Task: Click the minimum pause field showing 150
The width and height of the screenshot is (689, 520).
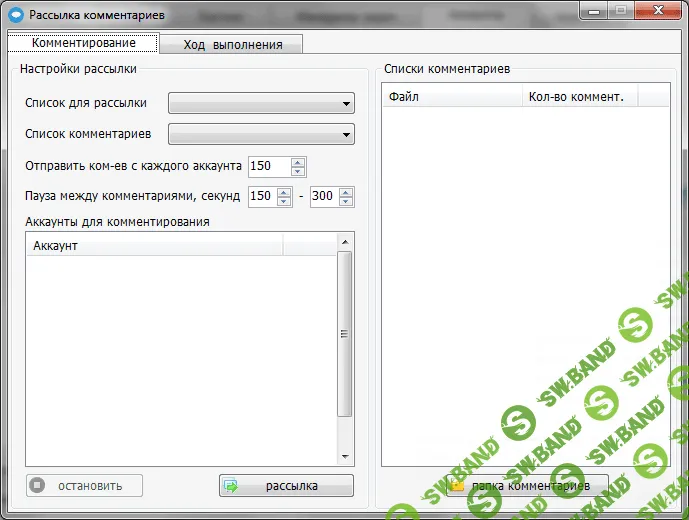Action: [x=262, y=196]
